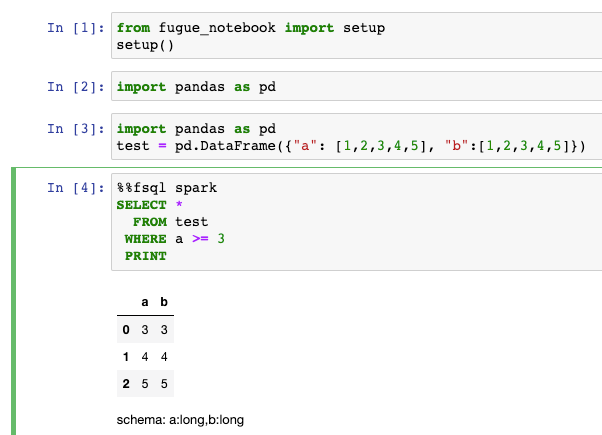Click 'pd.DataFrame' text in cell 3
The height and width of the screenshot is (435, 602).
coord(225,146)
